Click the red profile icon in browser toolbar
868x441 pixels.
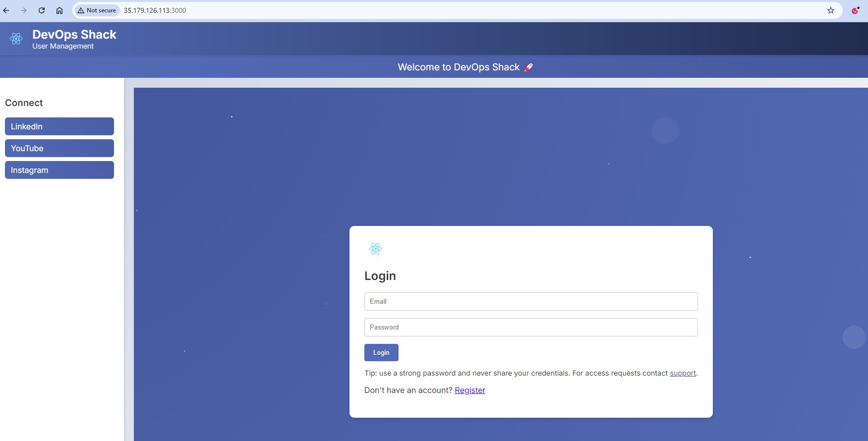[x=855, y=10]
